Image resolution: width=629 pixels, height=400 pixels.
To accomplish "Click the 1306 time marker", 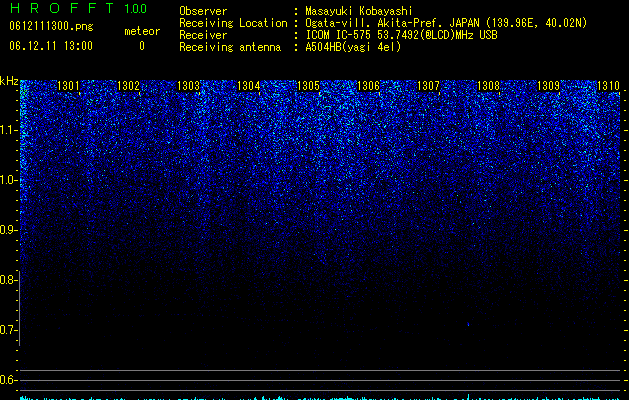I will coord(368,86).
